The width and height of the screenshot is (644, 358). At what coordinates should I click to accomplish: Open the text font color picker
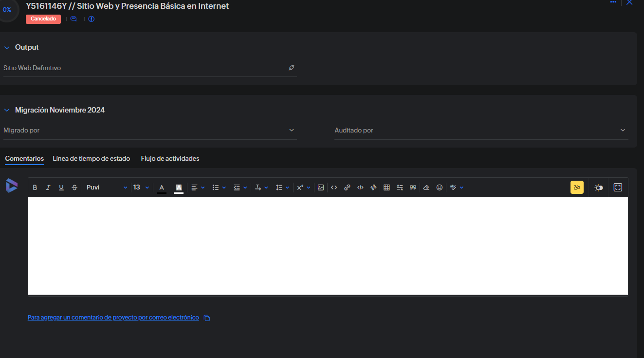(x=162, y=188)
